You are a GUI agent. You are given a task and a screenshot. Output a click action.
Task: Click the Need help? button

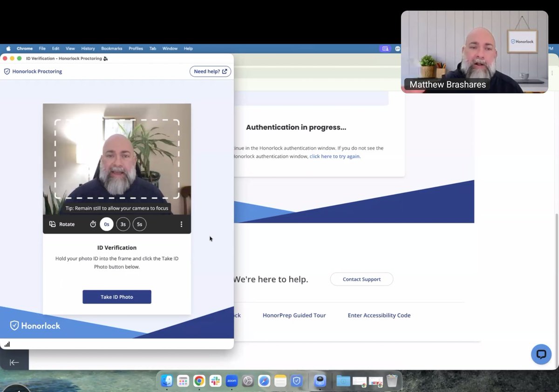pos(210,71)
